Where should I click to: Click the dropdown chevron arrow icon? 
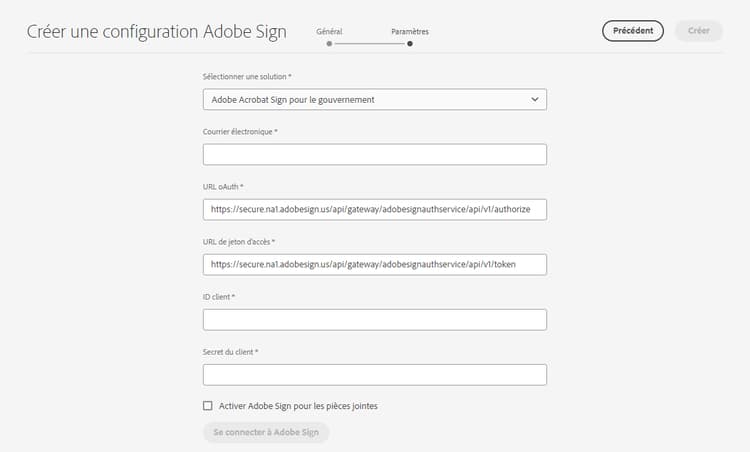tap(535, 99)
